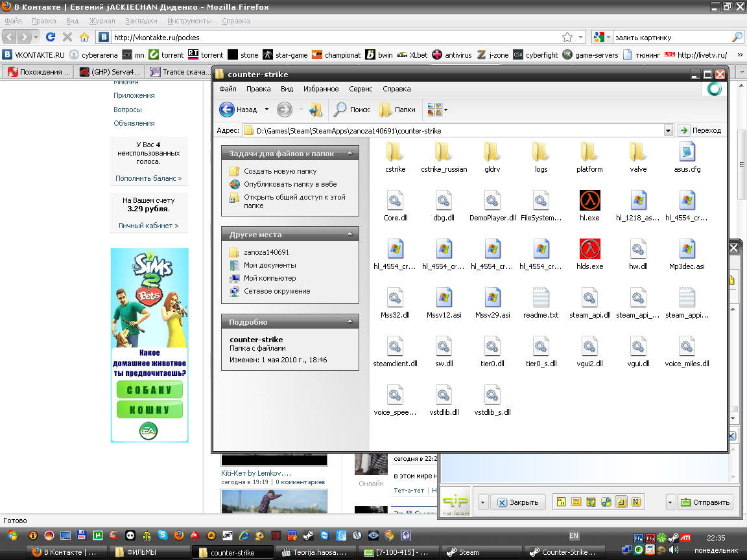Collapse the 'Подробно' details panel

350,322
